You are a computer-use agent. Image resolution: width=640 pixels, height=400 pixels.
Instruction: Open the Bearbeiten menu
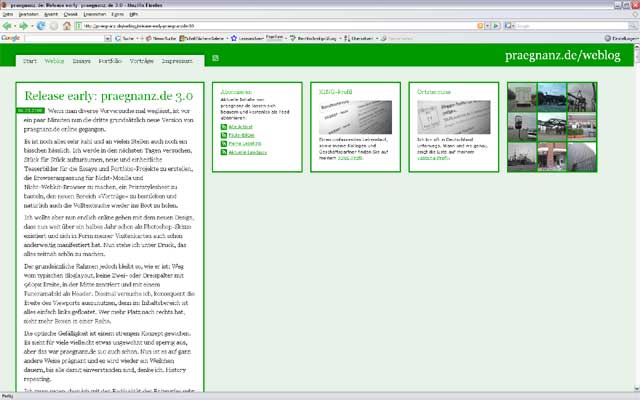point(29,14)
